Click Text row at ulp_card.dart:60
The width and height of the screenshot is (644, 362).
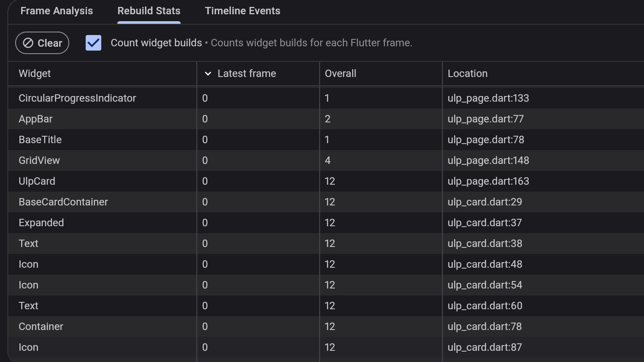point(326,306)
